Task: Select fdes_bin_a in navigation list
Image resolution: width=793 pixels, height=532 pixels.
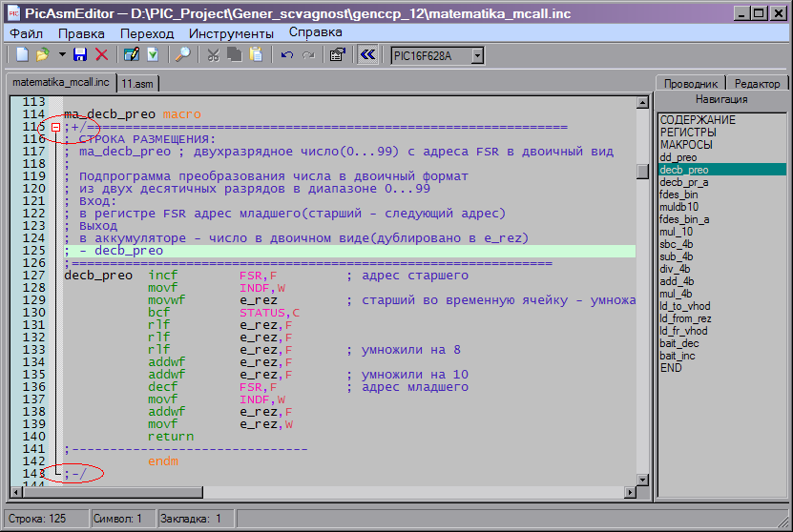Action: 721,218
